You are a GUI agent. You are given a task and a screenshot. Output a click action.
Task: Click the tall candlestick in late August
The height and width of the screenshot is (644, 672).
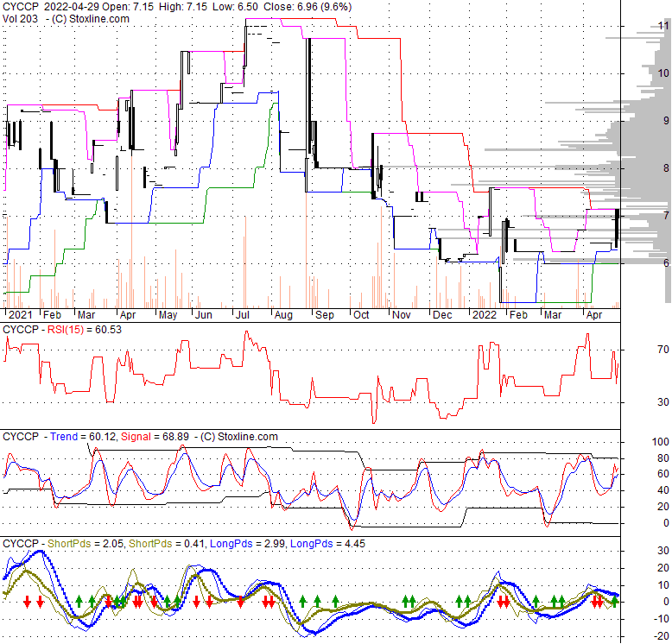click(308, 97)
